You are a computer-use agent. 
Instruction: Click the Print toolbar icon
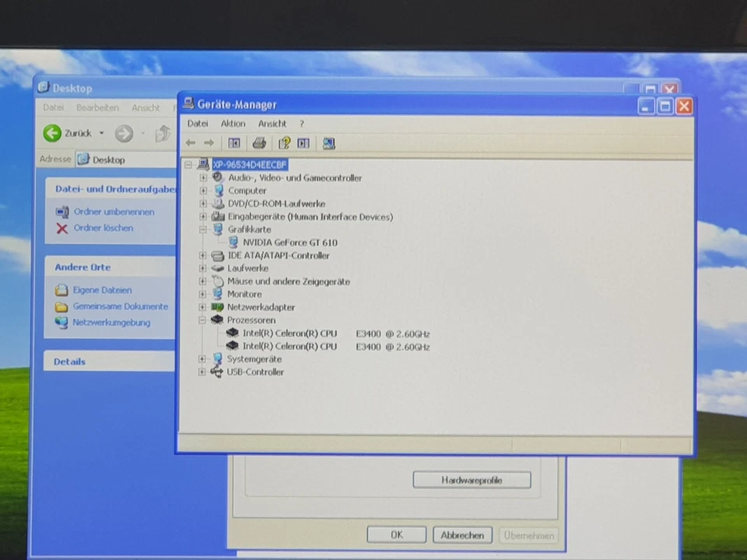[259, 143]
